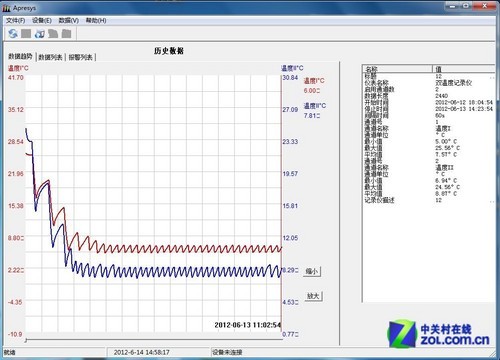This screenshot has width=500, height=360.
Task: Open the 帮助(H) menu
Action: tap(96, 21)
